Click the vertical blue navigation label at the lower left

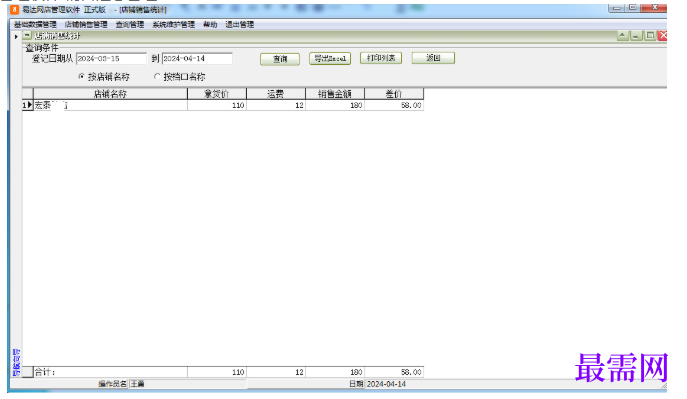pos(16,363)
